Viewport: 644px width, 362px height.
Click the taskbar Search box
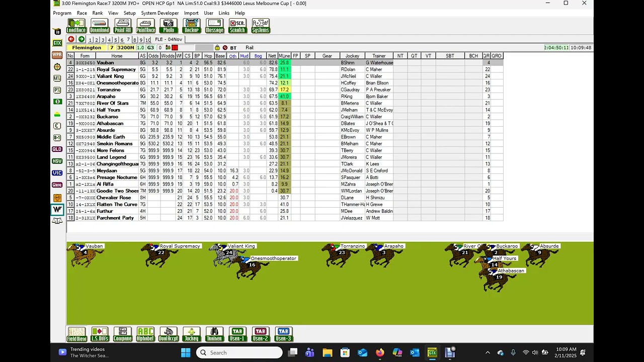tap(239, 352)
